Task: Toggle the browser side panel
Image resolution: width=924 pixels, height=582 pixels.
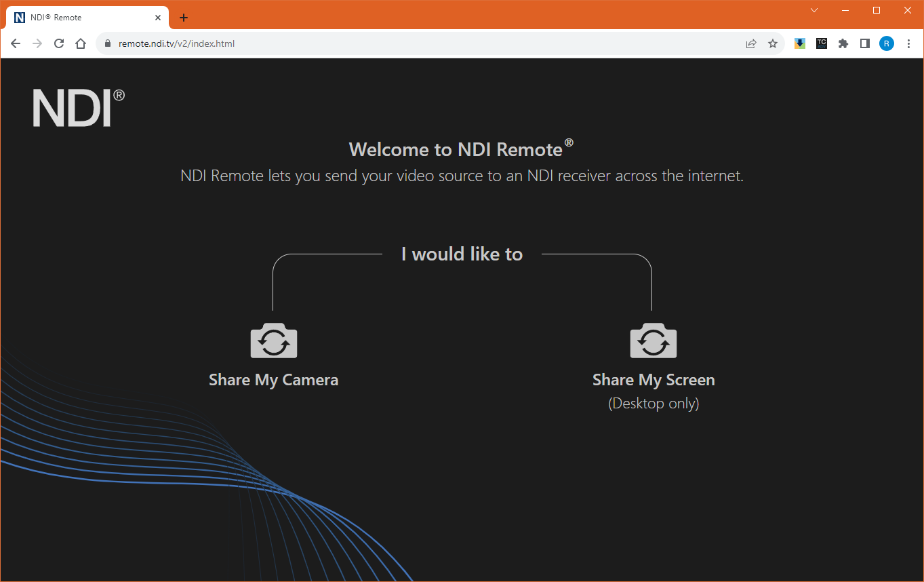Action: click(864, 43)
